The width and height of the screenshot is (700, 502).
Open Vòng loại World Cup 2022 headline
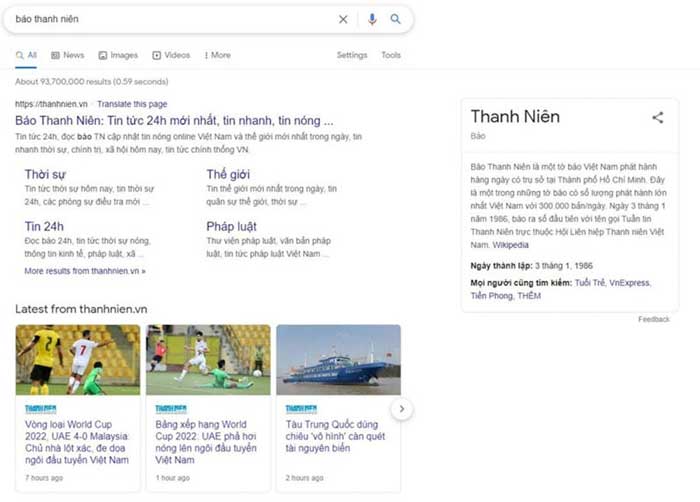[77, 442]
